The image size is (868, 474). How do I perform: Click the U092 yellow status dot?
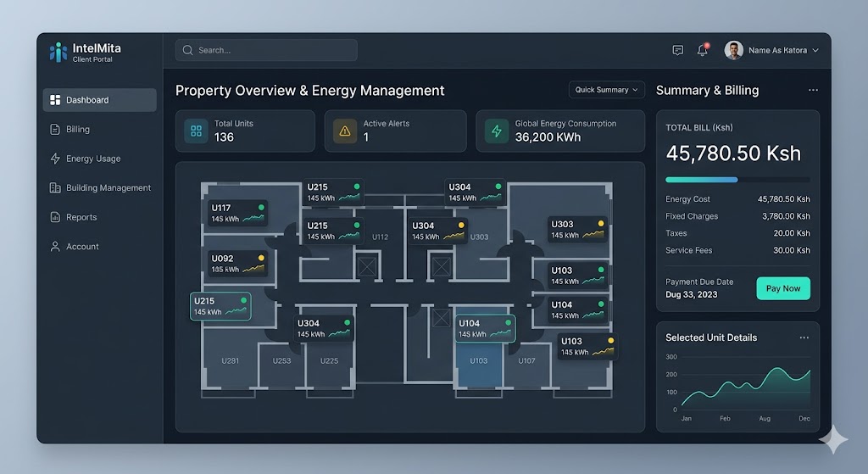[x=261, y=258]
